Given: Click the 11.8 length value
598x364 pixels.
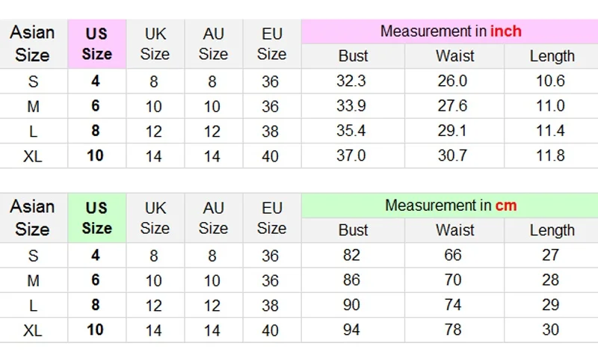Looking at the screenshot, I should 550,155.
